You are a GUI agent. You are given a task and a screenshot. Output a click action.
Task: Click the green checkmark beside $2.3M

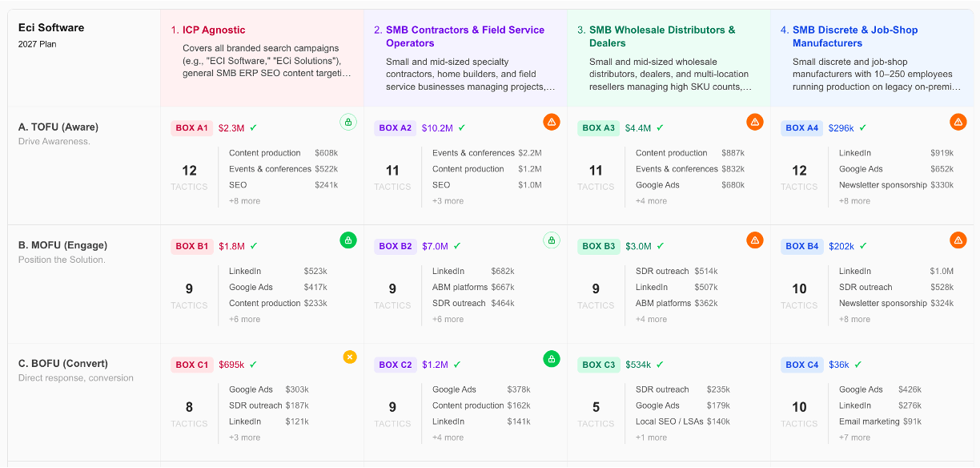coord(253,127)
